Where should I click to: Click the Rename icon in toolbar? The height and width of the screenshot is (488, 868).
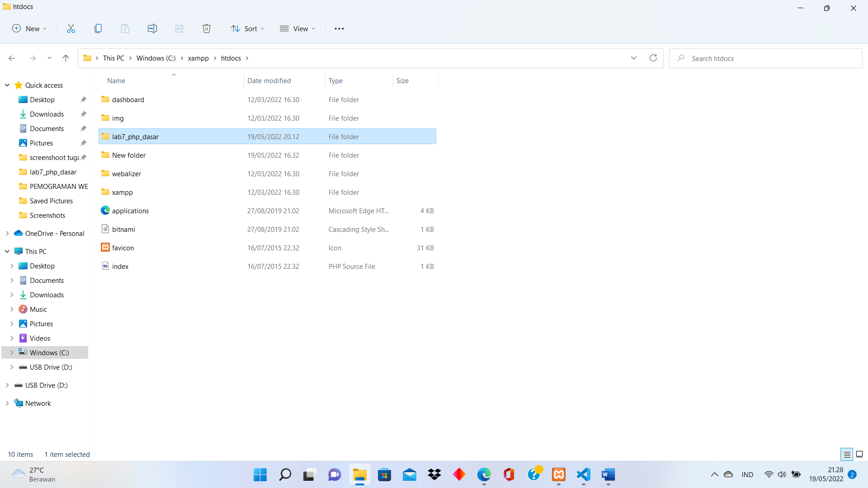pyautogui.click(x=152, y=28)
